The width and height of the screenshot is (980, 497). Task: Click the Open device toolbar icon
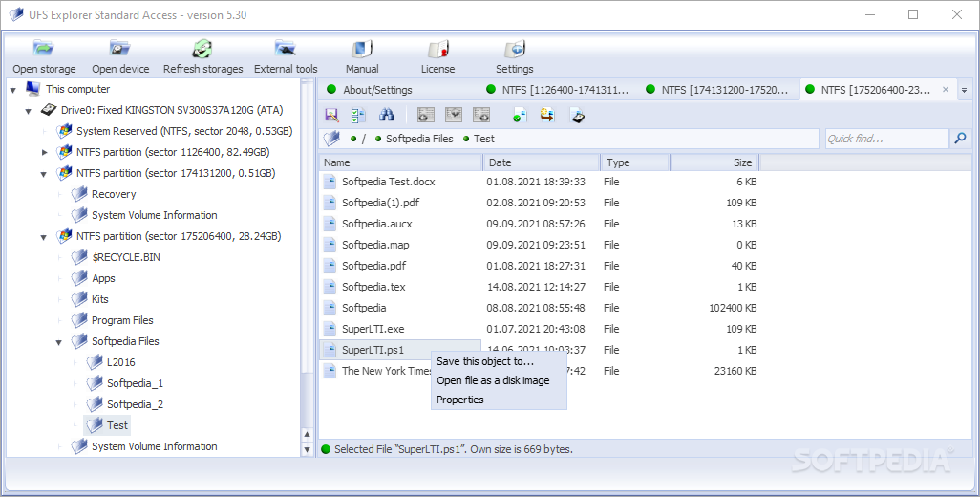point(120,49)
